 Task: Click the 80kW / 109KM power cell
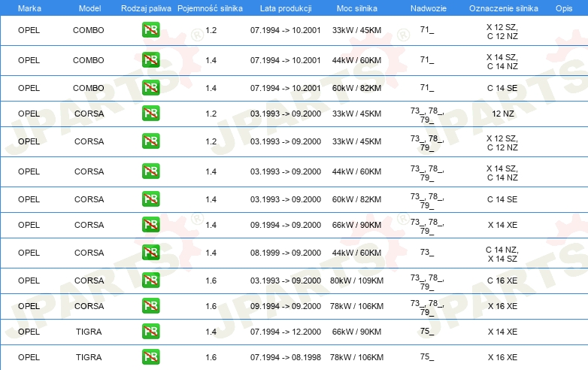356,281
